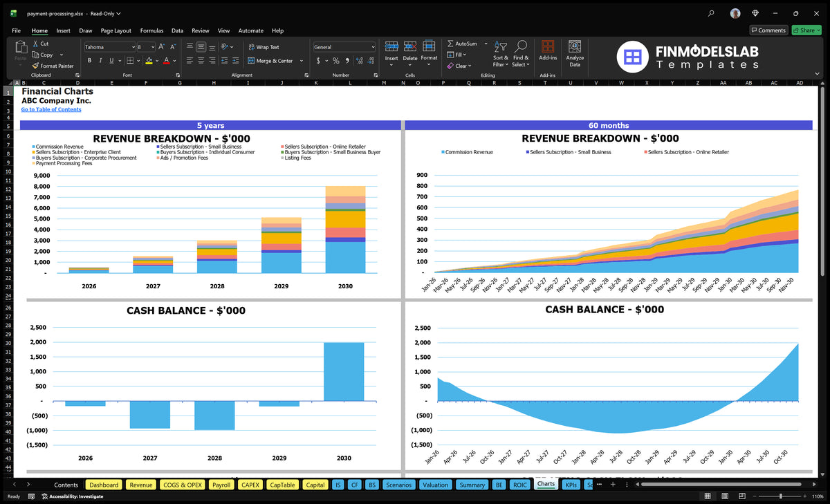The height and width of the screenshot is (504, 830).
Task: Open Find & Select magnifier
Action: [520, 53]
